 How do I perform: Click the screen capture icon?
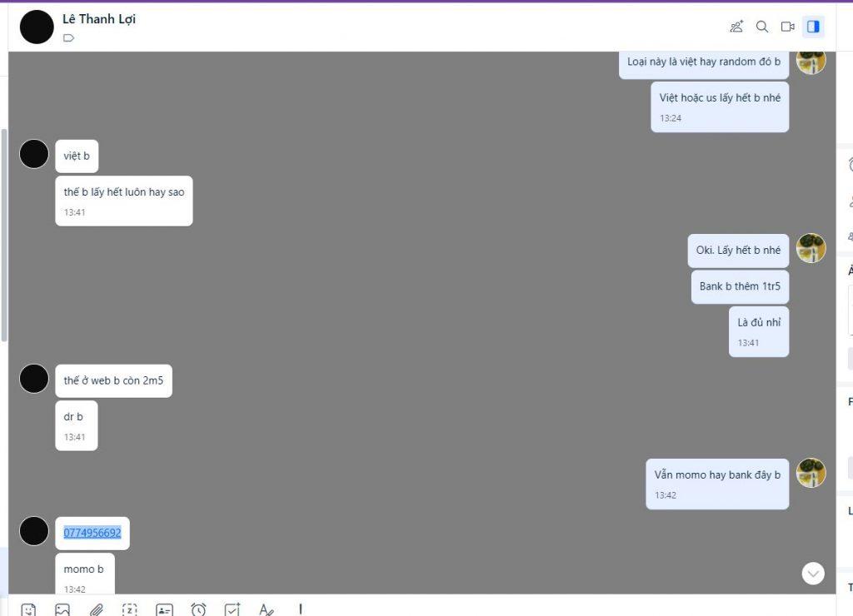pyautogui.click(x=130, y=609)
